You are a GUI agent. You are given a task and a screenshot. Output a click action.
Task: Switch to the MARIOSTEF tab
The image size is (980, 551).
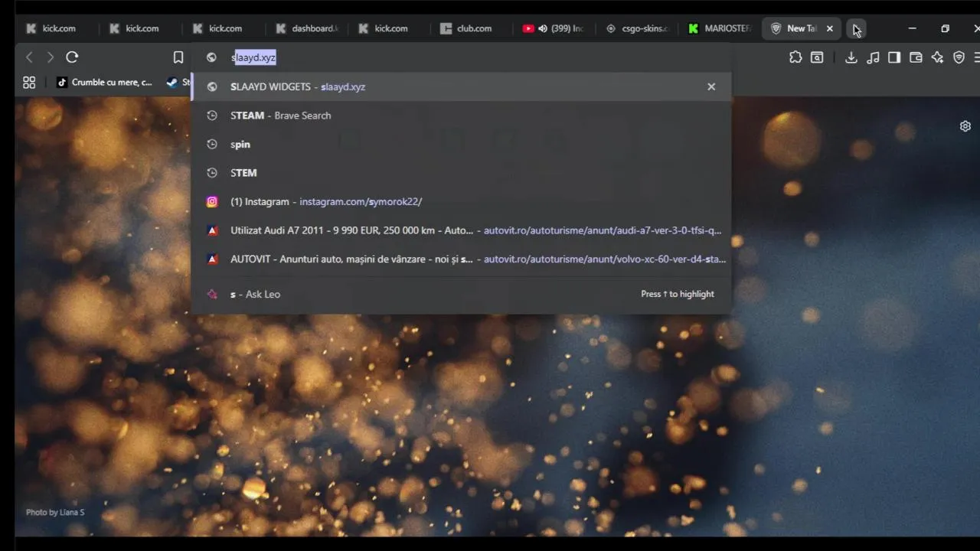click(x=720, y=28)
